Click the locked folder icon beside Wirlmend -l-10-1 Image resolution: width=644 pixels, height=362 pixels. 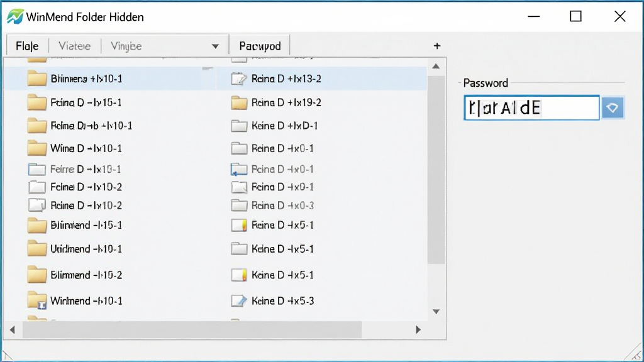coord(37,301)
